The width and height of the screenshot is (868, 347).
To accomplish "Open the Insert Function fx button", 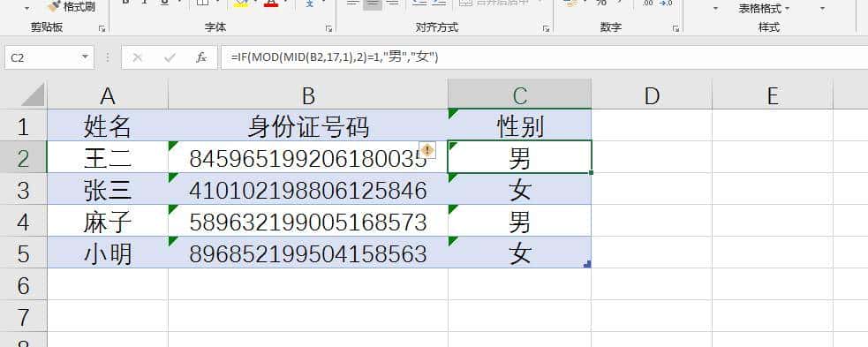I will [x=201, y=57].
